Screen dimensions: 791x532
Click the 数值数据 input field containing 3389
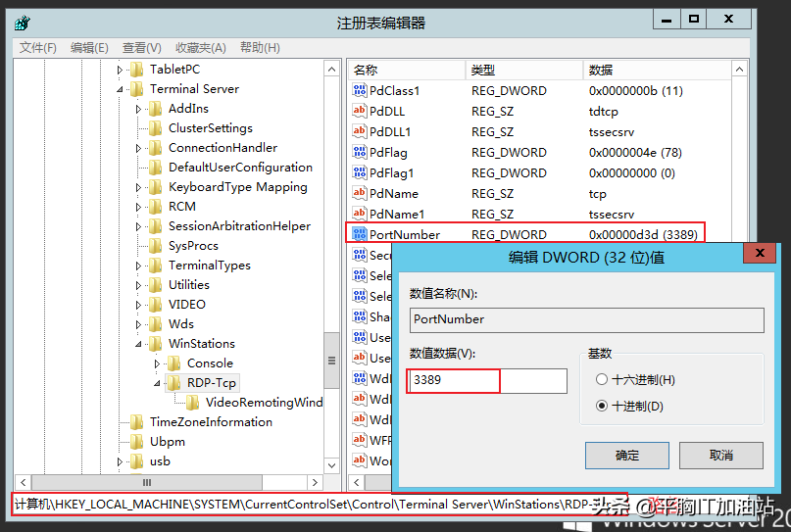click(487, 381)
